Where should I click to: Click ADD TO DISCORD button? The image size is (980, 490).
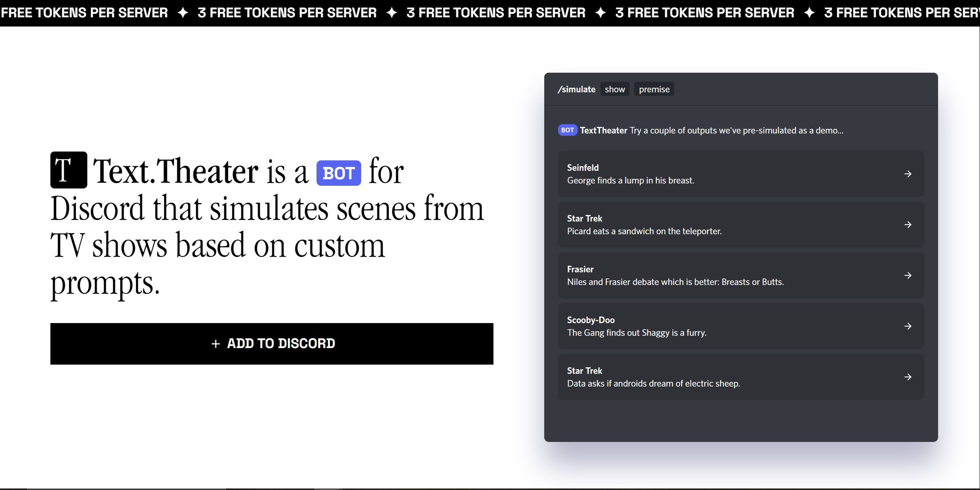coord(272,343)
